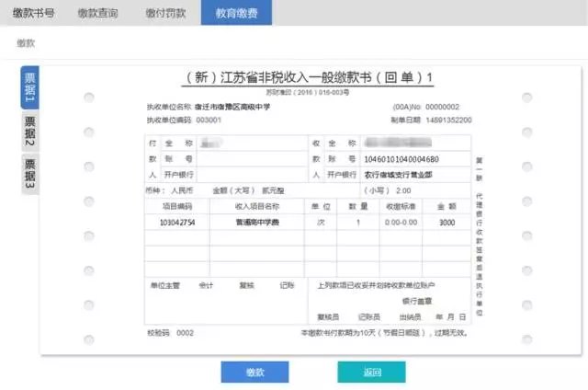Click the payee account number 10460101040004680
The image size is (588, 390).
coord(402,159)
